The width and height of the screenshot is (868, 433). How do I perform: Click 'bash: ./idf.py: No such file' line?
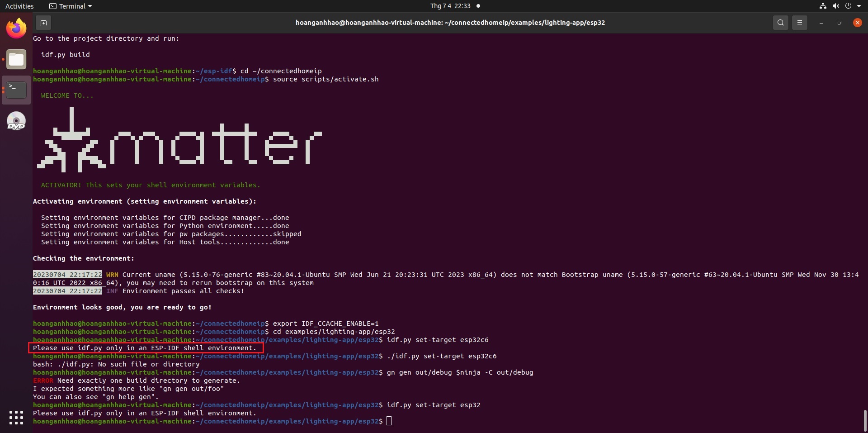116,364
